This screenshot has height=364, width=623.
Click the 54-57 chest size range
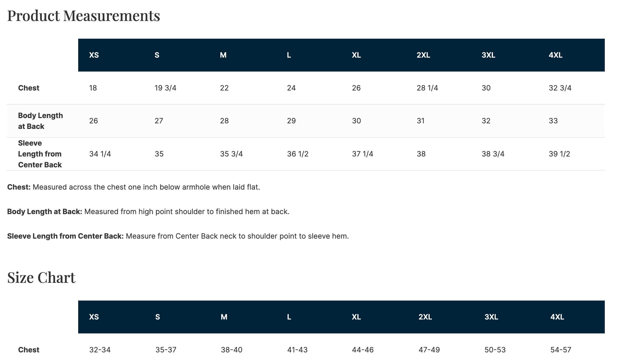[x=561, y=350]
